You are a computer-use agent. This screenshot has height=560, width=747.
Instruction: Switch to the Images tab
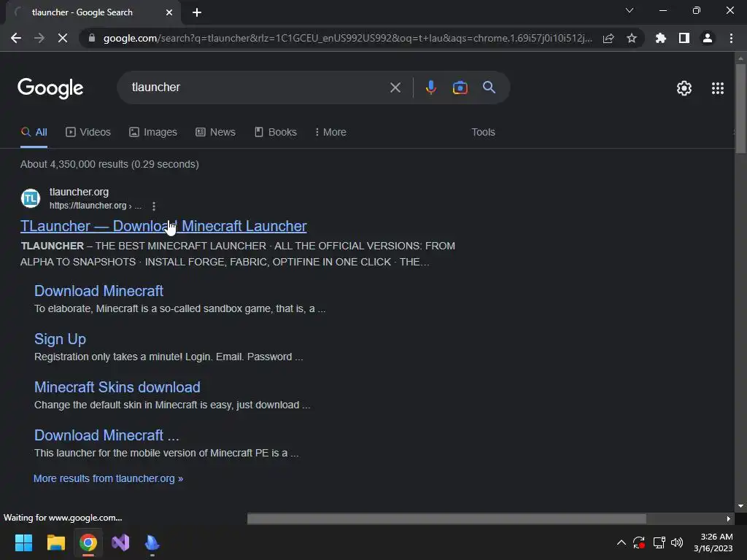[x=153, y=133]
